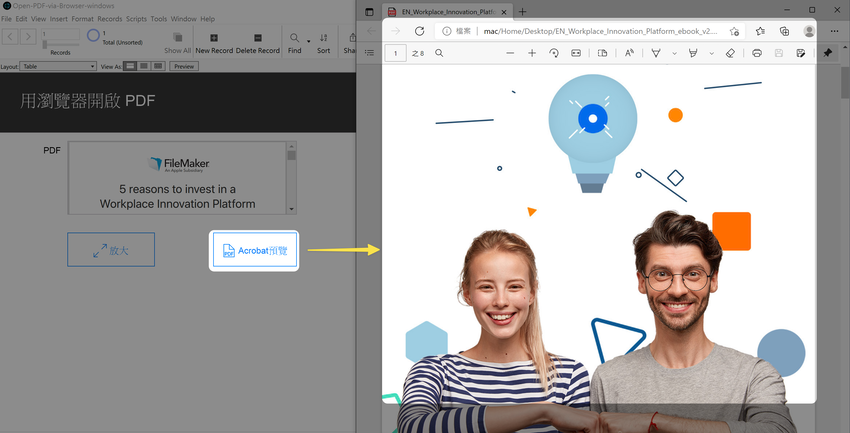Screen dimensions: 850x433
Task: Select the PDF Draw tool
Action: pos(655,53)
